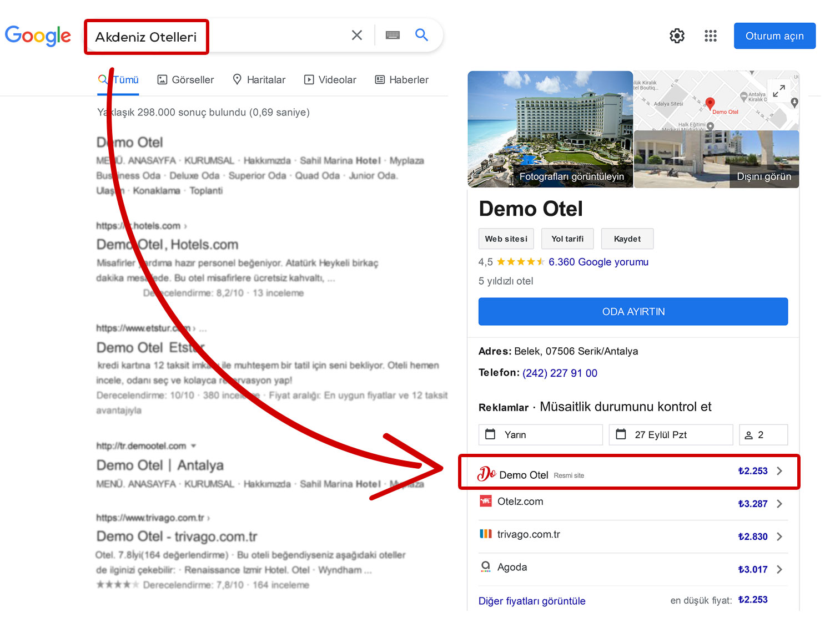Open the www.trivago.com.tr breadcrumb URL
This screenshot has width=840, height=618.
(153, 518)
